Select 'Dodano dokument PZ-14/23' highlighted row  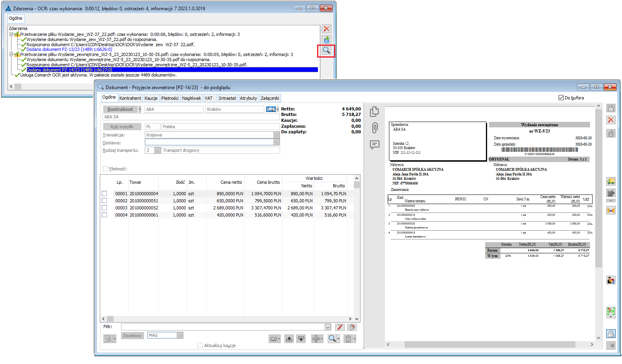pos(172,70)
